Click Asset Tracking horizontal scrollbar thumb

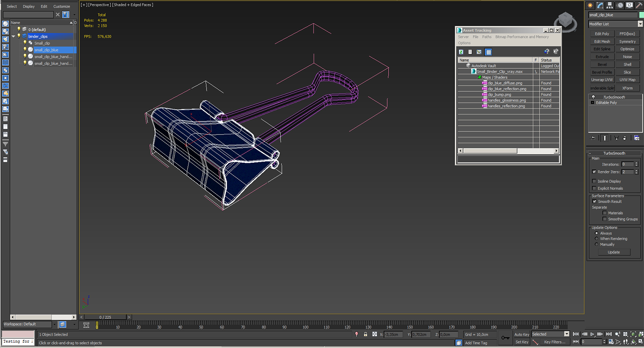tap(490, 151)
